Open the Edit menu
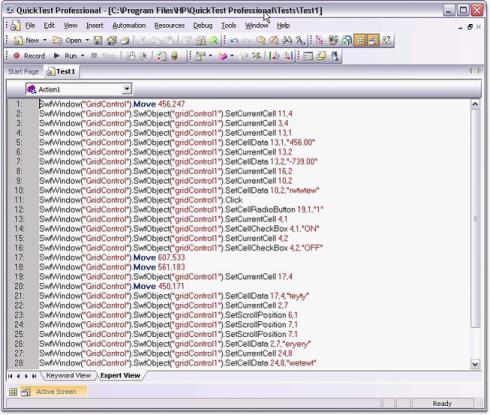This screenshot has height=415, width=490. point(49,26)
